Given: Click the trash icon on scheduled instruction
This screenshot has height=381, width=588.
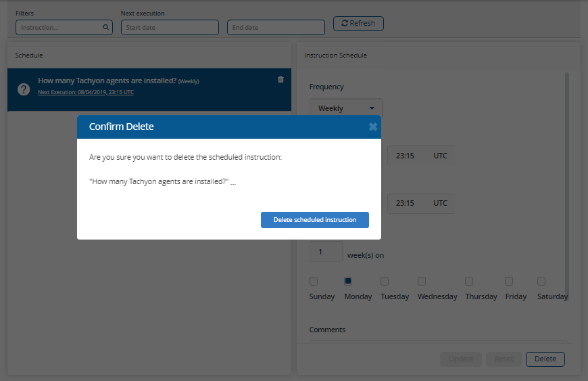Looking at the screenshot, I should click(x=280, y=79).
